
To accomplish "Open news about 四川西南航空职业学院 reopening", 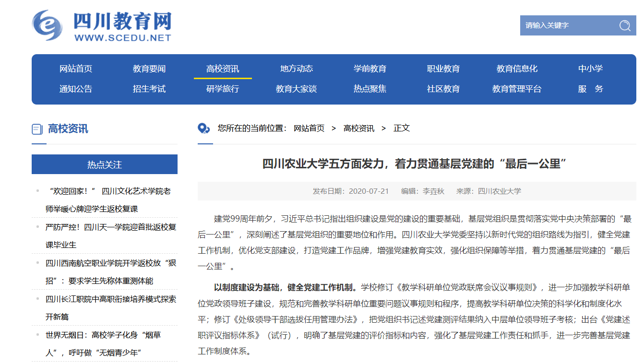I will point(111,272).
